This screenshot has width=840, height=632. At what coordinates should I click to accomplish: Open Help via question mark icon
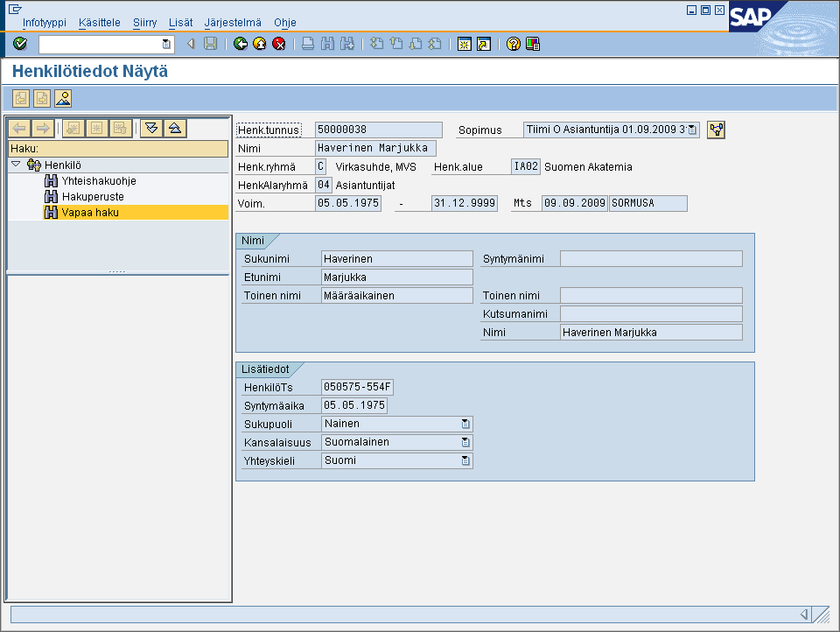514,44
